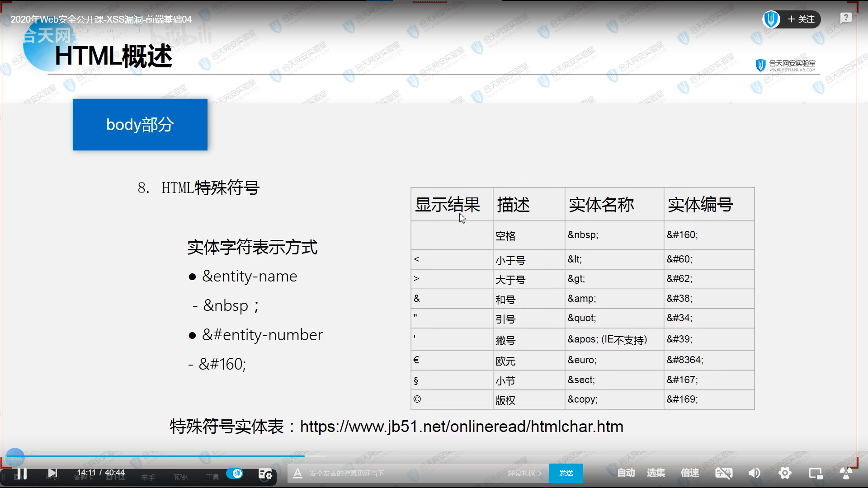Pause the video playback
Screen dimensions: 868x488
tap(22, 473)
